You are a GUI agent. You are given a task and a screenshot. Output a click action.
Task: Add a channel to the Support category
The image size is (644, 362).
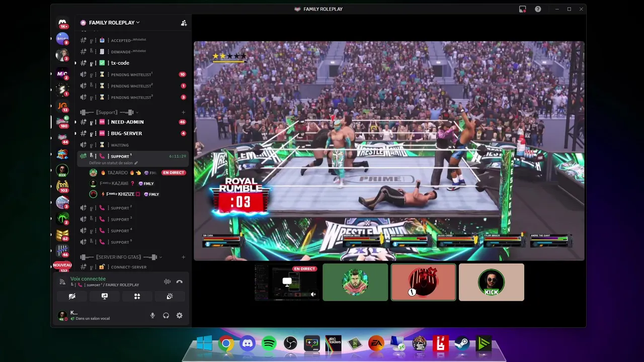coord(183,113)
